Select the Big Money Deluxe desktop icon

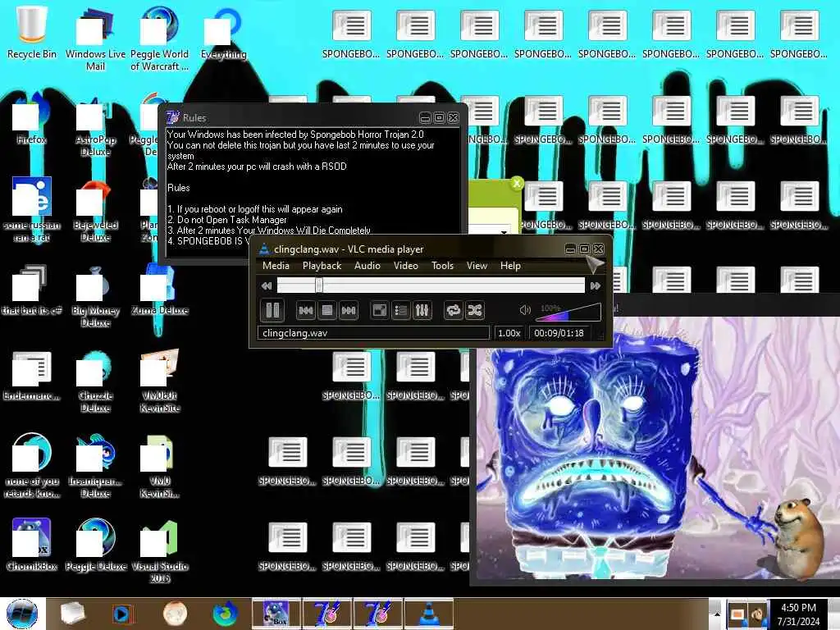(x=95, y=295)
